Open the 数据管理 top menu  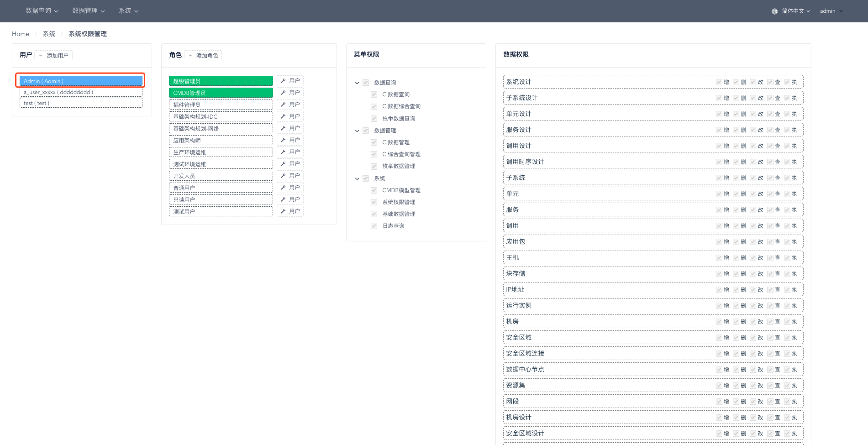pyautogui.click(x=89, y=11)
